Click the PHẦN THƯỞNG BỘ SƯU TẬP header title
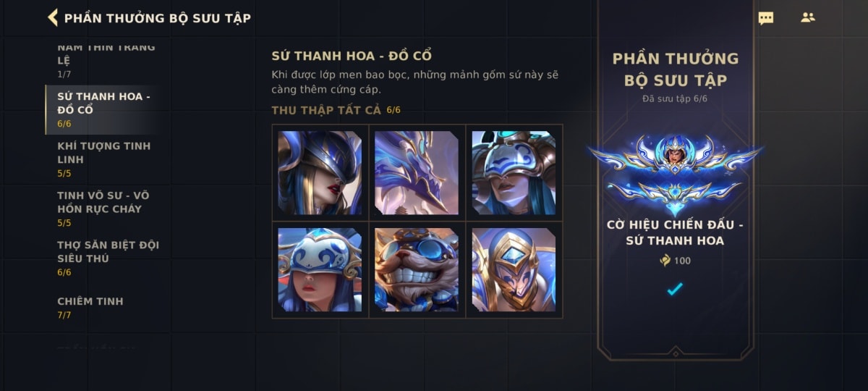Viewport: 868px width, 391px height. (158, 18)
